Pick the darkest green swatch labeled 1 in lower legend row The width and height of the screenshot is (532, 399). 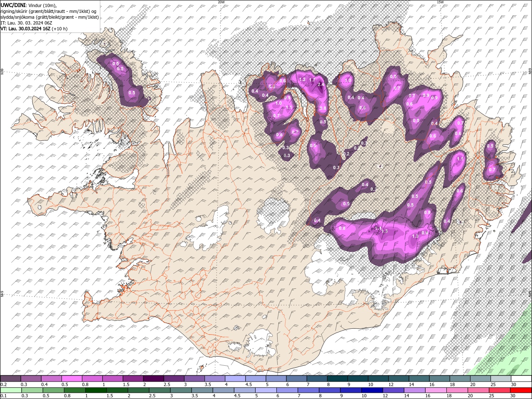95,390
